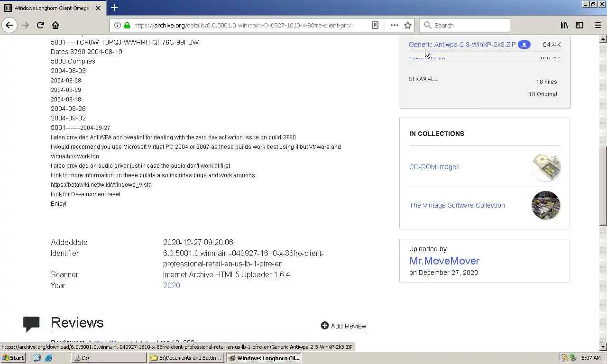Viewport: 607px width, 364px height.
Task: Open page actions three-dots menu
Action: 395,25
